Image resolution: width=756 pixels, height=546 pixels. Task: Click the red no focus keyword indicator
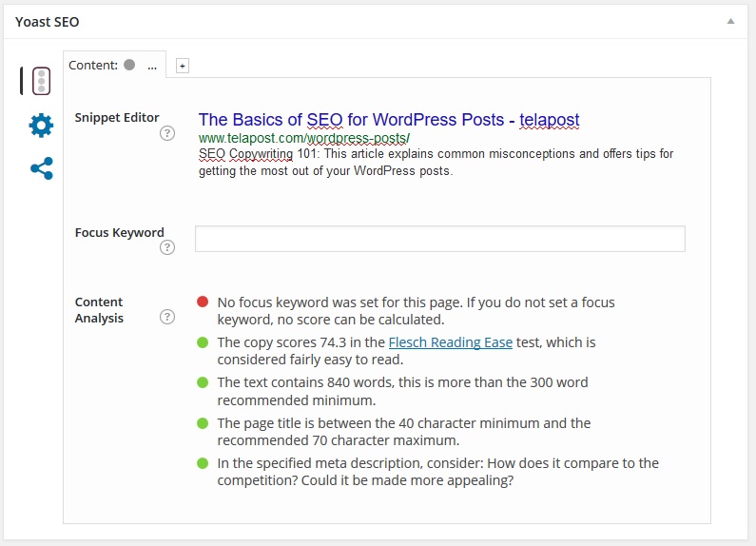click(x=203, y=302)
